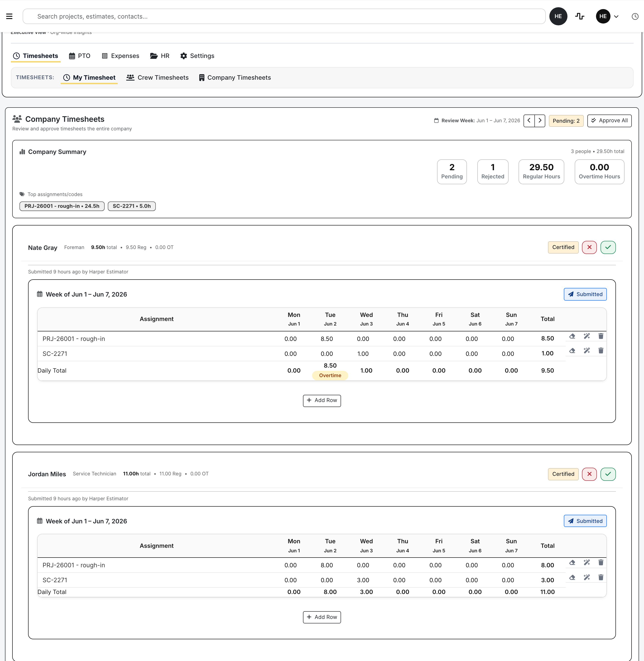Add a row to Nate Gray's timesheet
This screenshot has height=661, width=644.
pyautogui.click(x=322, y=401)
